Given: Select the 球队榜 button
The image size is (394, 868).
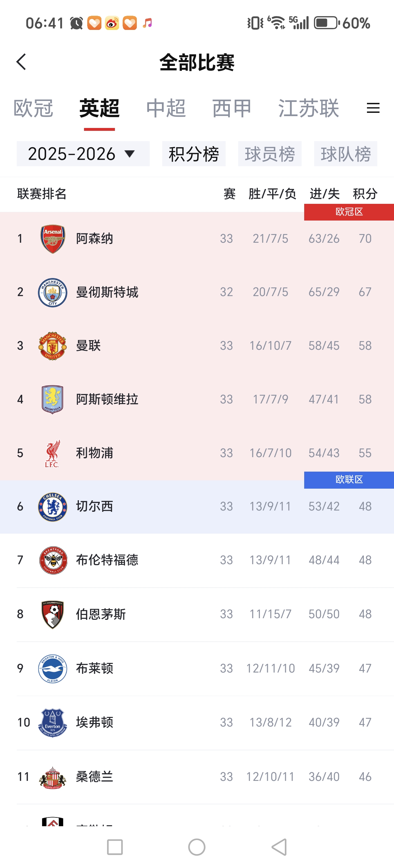Looking at the screenshot, I should tap(345, 154).
